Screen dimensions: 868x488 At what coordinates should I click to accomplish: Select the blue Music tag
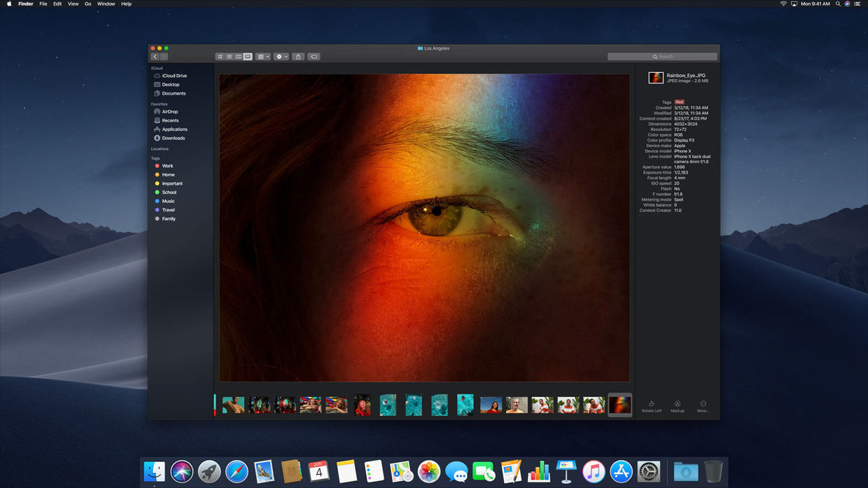click(x=167, y=201)
